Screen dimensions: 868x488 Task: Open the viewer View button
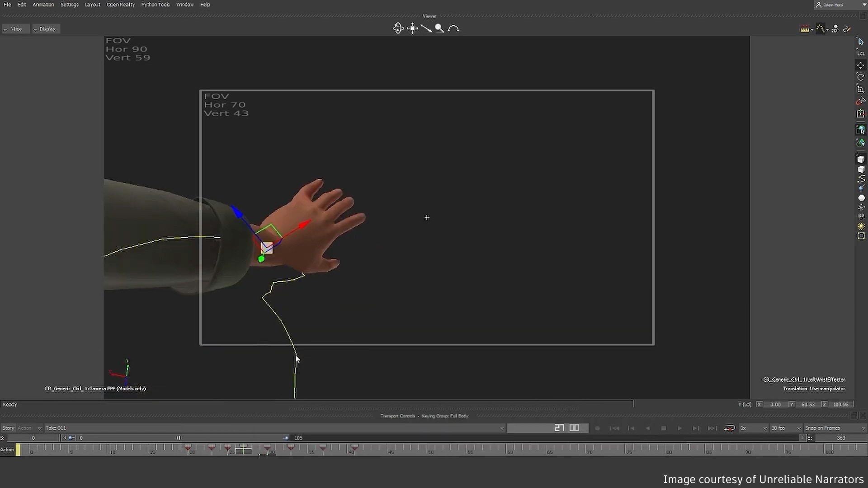(x=15, y=29)
